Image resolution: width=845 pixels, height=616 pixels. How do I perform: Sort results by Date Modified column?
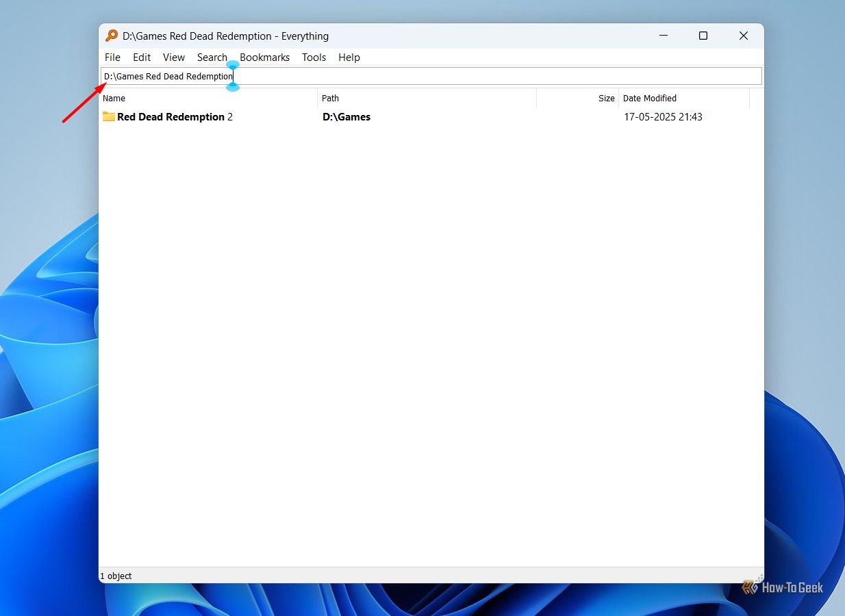pyautogui.click(x=684, y=99)
